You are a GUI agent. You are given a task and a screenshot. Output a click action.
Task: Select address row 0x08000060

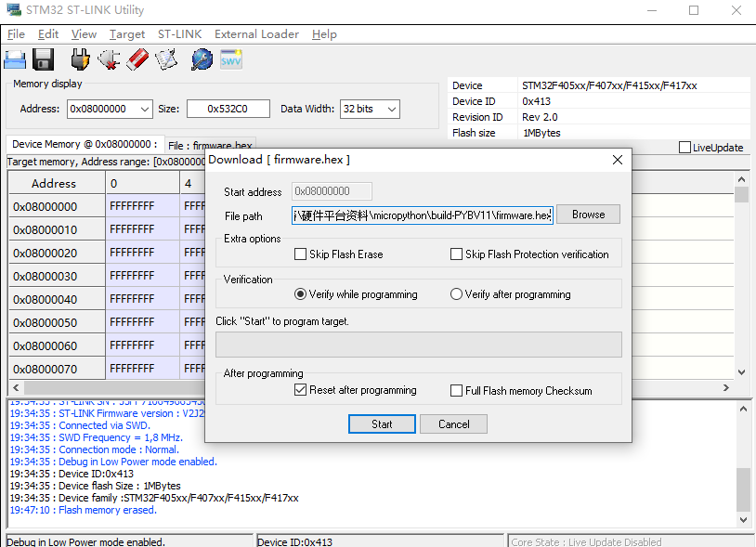click(x=57, y=345)
